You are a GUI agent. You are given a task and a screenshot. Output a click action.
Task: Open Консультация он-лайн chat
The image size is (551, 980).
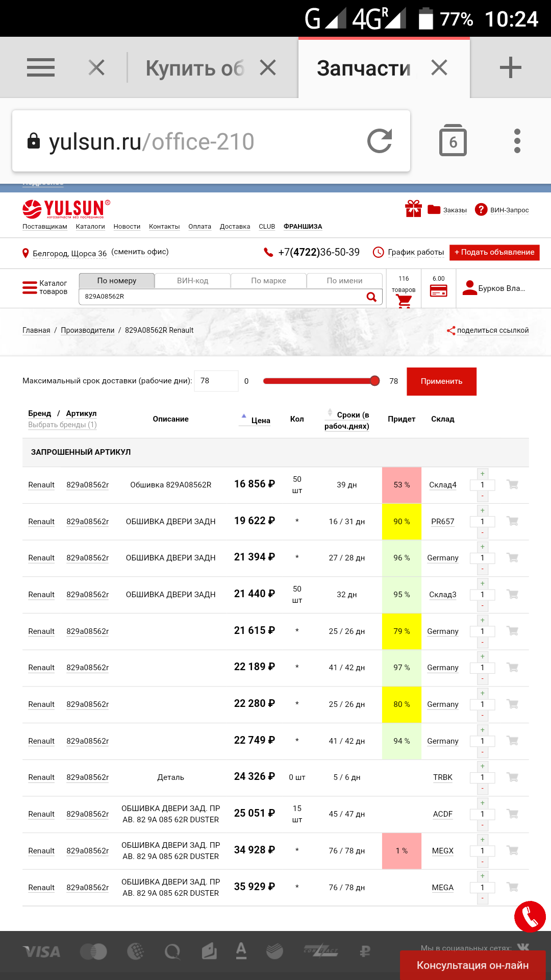(x=473, y=965)
